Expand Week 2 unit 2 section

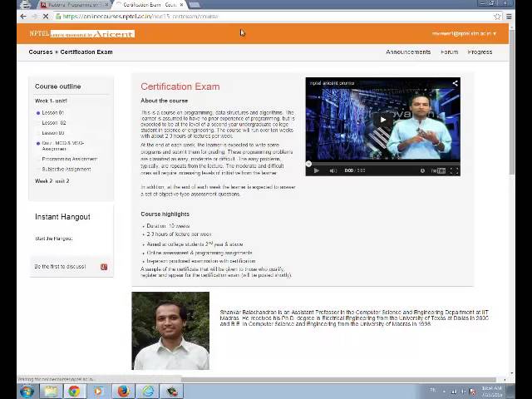pyautogui.click(x=52, y=180)
